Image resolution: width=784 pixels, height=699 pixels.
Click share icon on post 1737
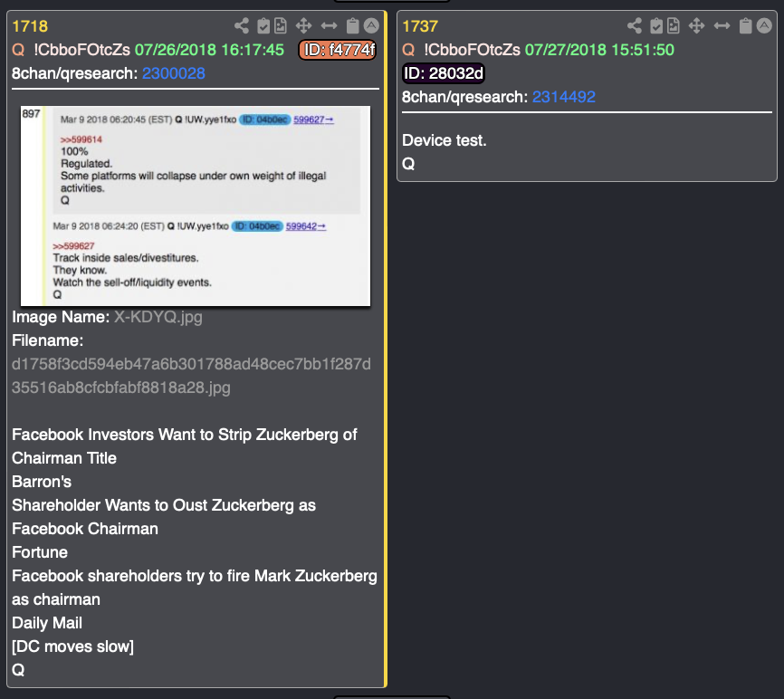click(635, 26)
